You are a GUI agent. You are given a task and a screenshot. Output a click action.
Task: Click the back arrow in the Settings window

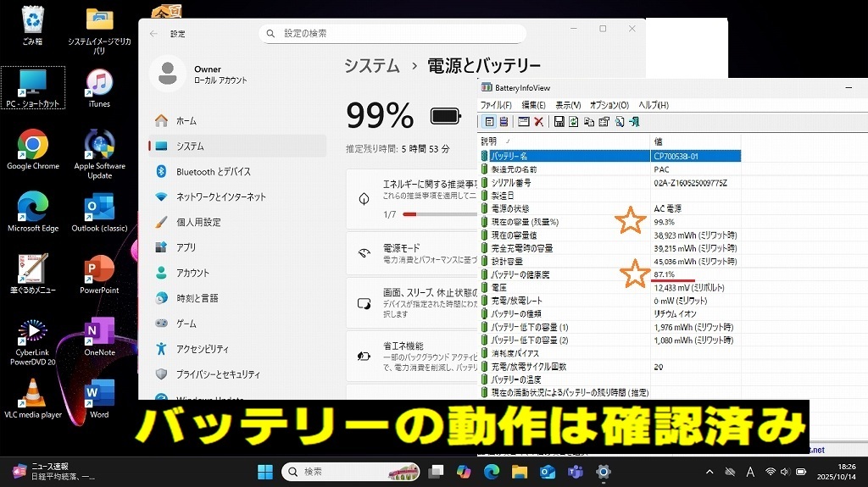click(x=154, y=34)
